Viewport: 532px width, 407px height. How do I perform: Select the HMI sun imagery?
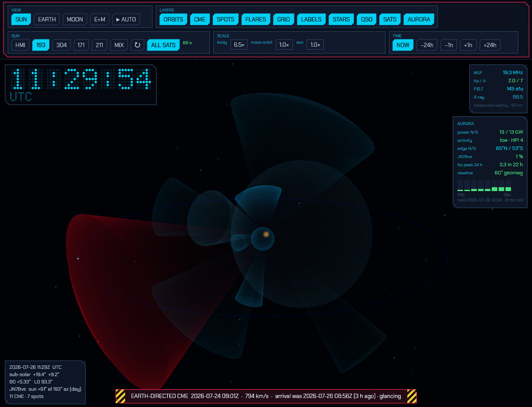point(20,45)
